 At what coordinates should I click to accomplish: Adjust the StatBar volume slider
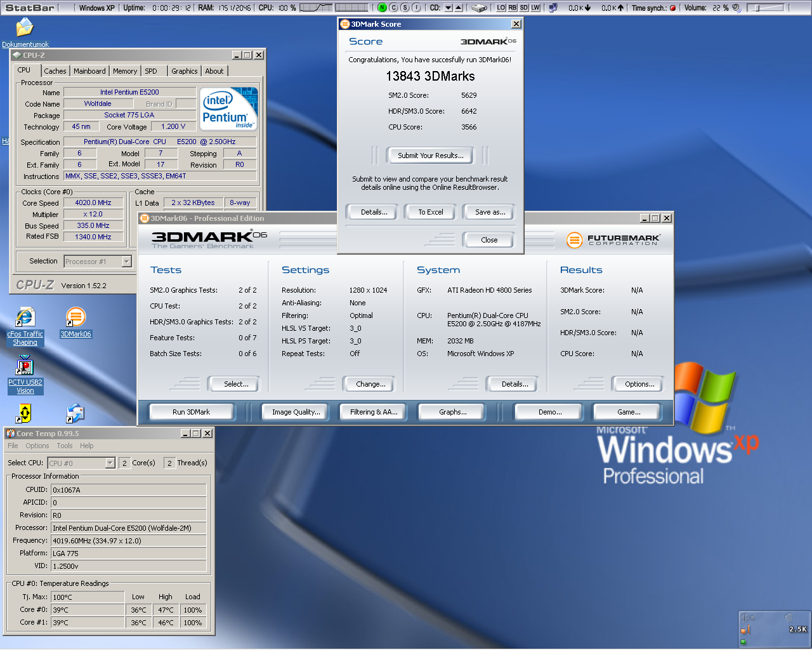(x=766, y=8)
